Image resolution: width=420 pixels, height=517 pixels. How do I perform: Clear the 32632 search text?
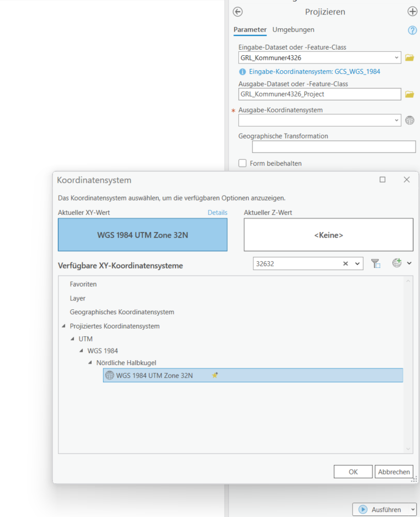pyautogui.click(x=345, y=263)
